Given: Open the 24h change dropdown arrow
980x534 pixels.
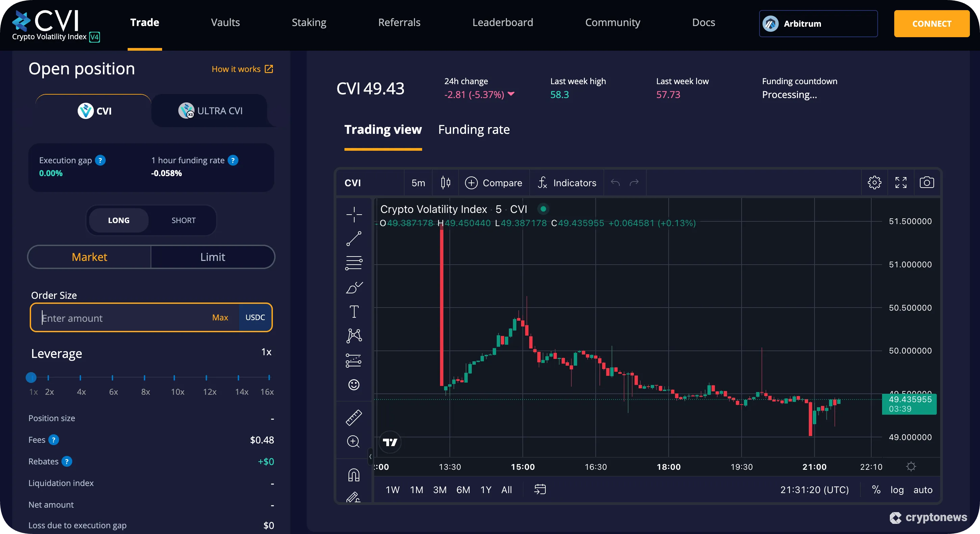Looking at the screenshot, I should coord(511,94).
